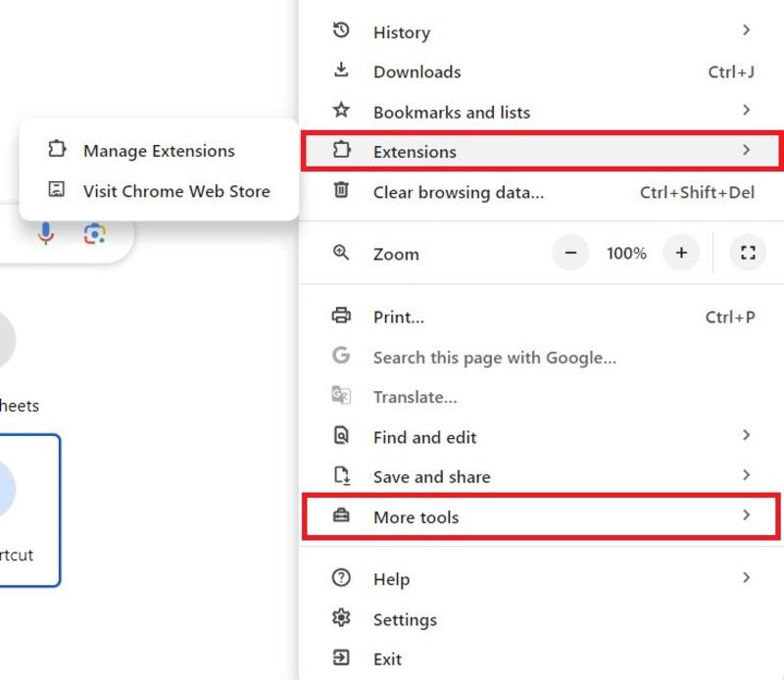This screenshot has width=784, height=680.
Task: Click the History clock icon
Action: tap(341, 30)
